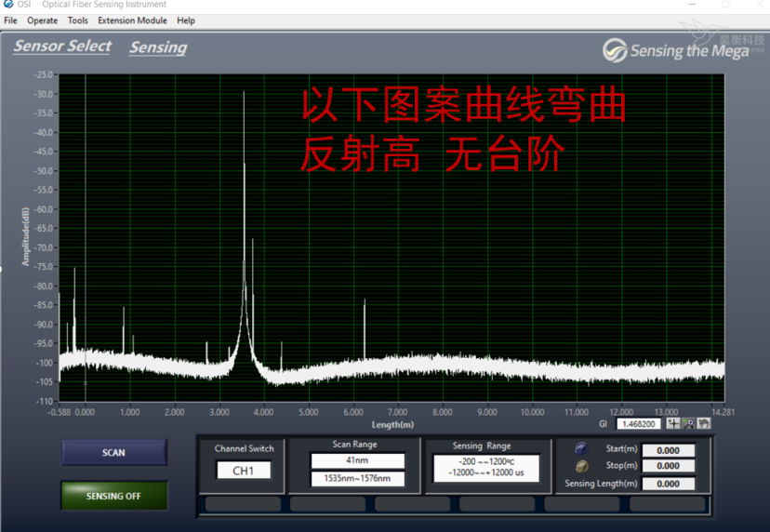
Task: Open the Extension Module menu
Action: [132, 20]
